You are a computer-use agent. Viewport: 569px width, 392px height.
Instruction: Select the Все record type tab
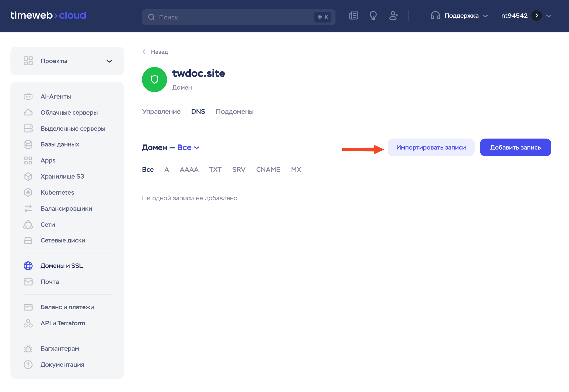[x=148, y=170]
